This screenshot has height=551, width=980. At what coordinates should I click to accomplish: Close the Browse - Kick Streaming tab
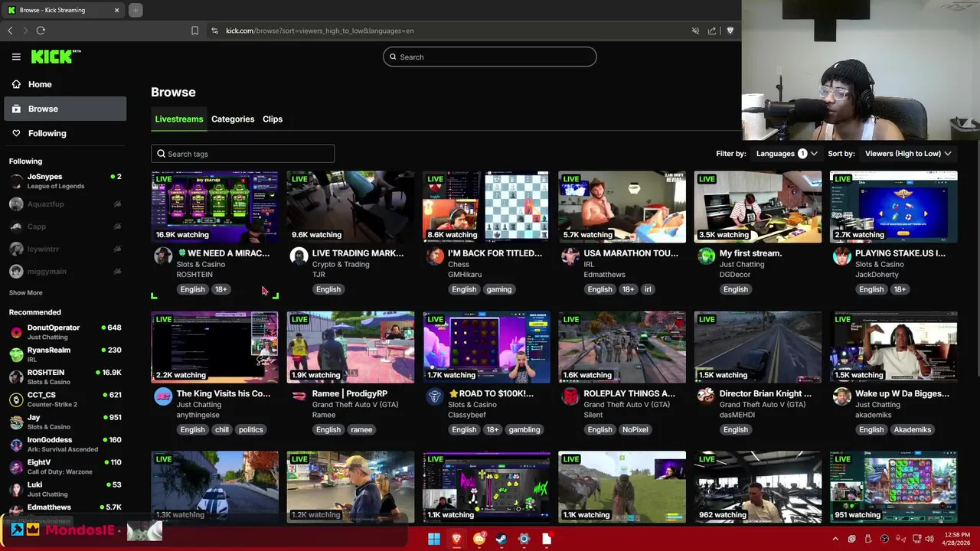(116, 10)
